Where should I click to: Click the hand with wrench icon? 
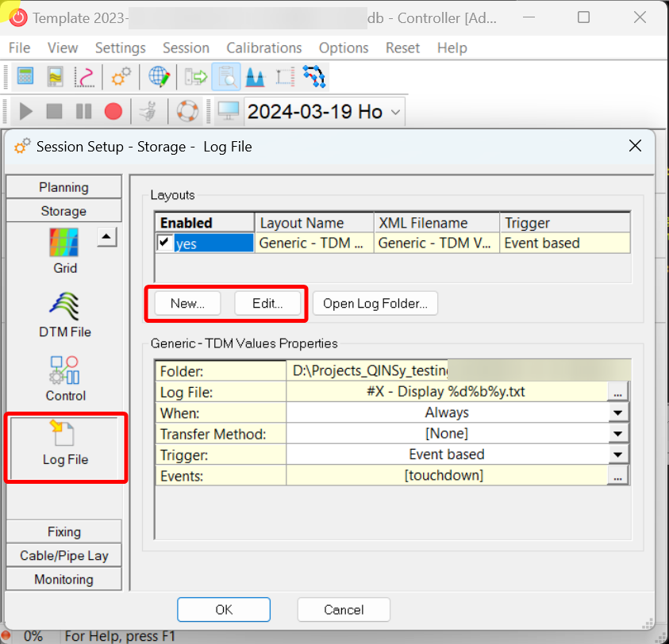pyautogui.click(x=149, y=111)
